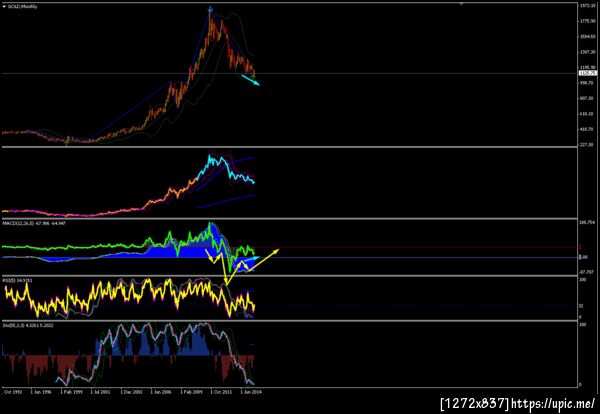Click the blue down-arrow marker at the price peak
Image resolution: width=600 pixels, height=414 pixels.
click(210, 8)
